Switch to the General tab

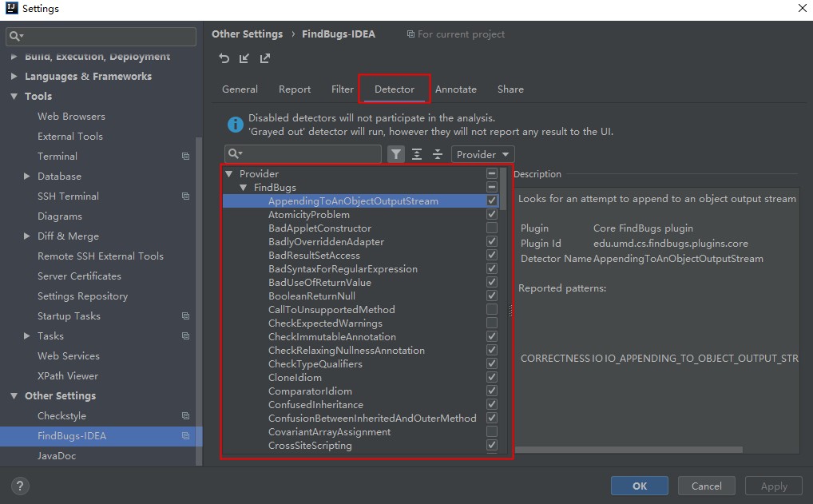[240, 89]
